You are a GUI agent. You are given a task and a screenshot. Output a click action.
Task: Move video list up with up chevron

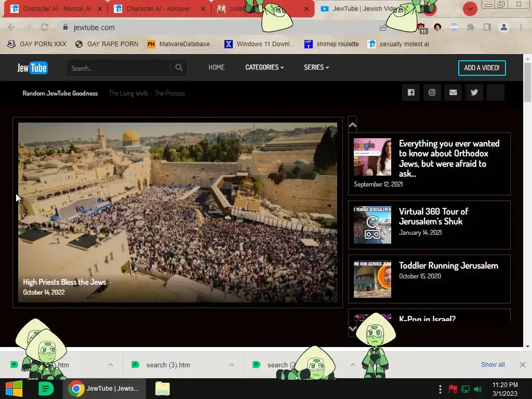click(x=353, y=125)
